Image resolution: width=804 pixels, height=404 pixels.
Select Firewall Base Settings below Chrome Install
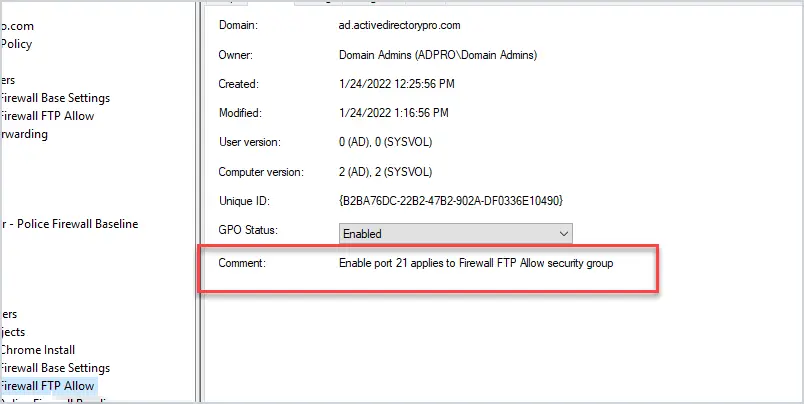pos(55,368)
